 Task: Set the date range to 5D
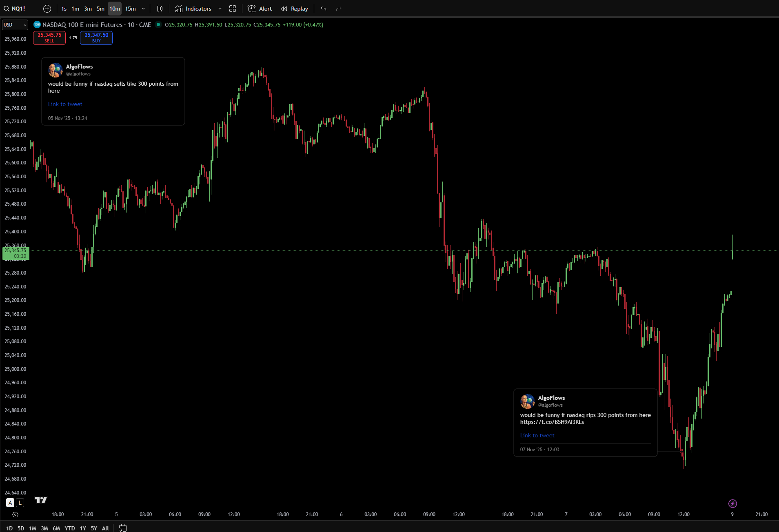(21, 528)
